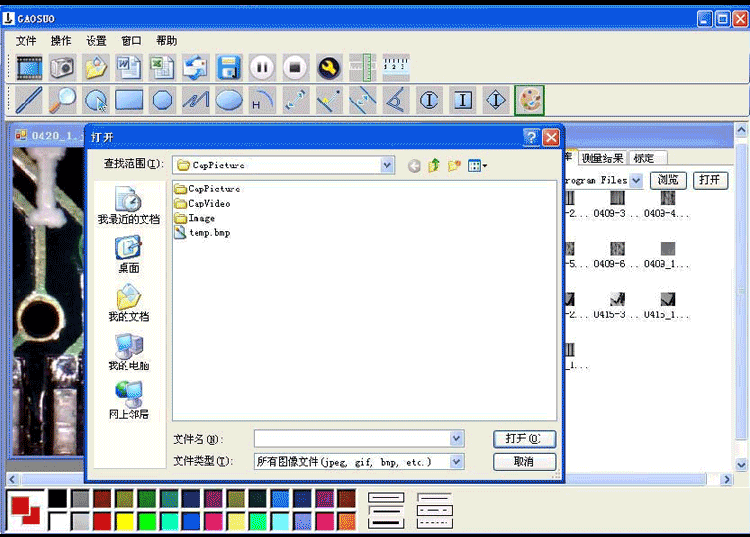
Task: Select the circled I text tool
Action: pyautogui.click(x=429, y=100)
